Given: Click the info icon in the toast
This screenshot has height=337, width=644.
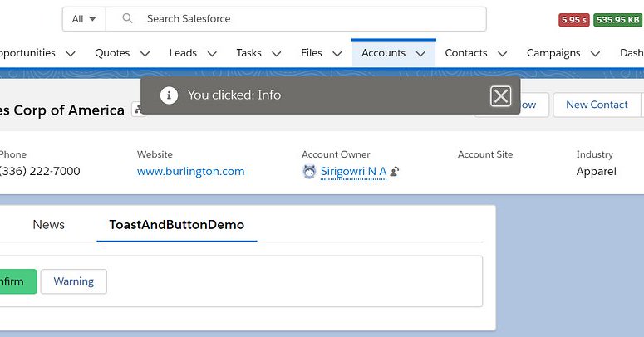Looking at the screenshot, I should pos(169,95).
